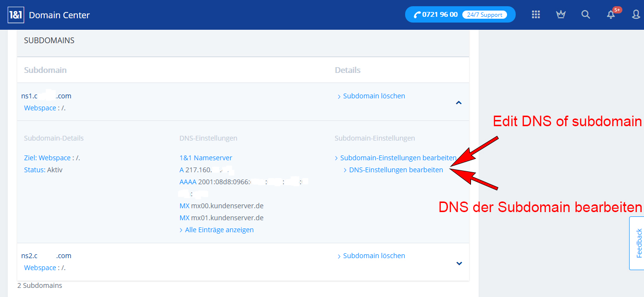Click the 1&1 logo icon
Image resolution: width=644 pixels, height=297 pixels.
pos(16,15)
